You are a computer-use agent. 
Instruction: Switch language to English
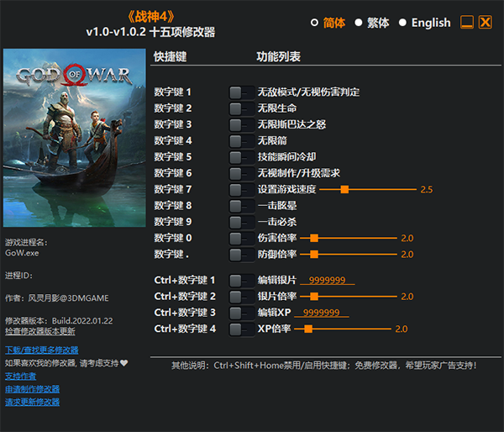(402, 23)
